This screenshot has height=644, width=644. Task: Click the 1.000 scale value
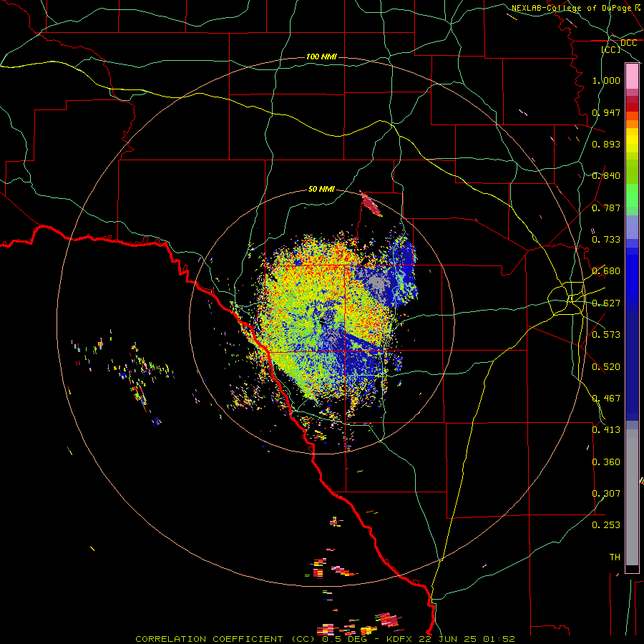(x=606, y=80)
